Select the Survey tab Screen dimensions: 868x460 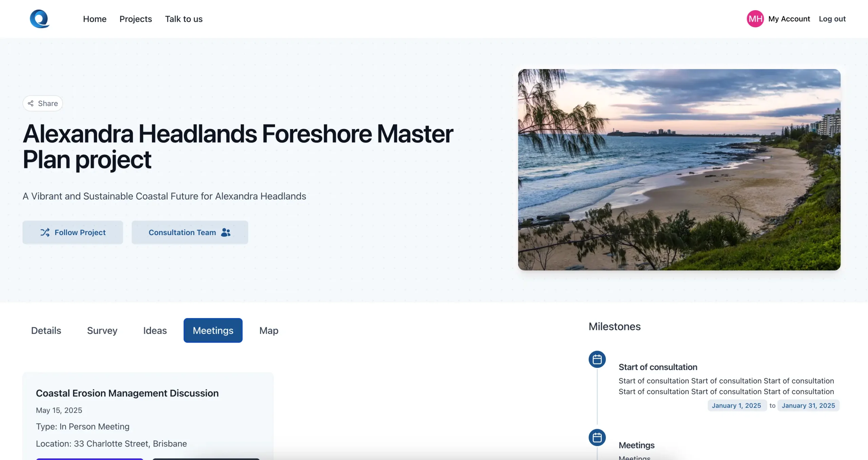[x=102, y=330]
